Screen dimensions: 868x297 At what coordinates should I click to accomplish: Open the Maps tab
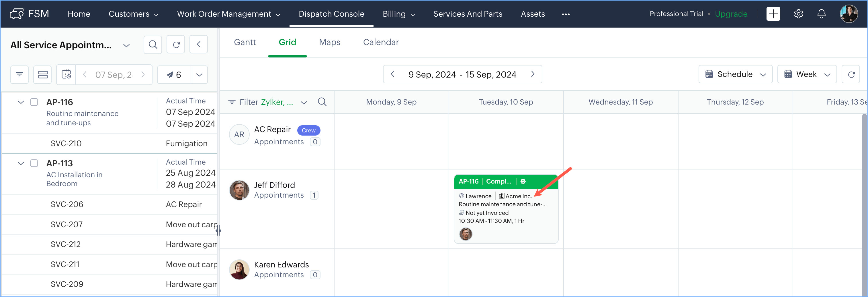329,42
